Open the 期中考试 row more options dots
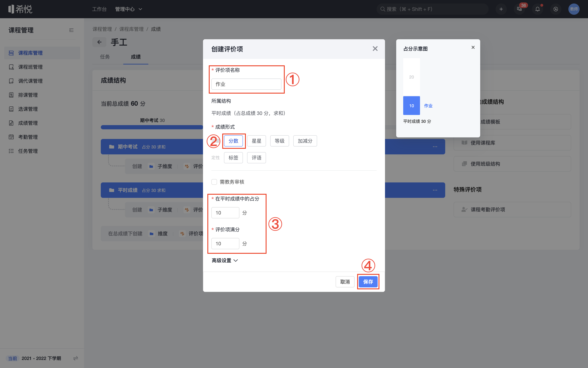Screen dimensions: 588x368 pos(435,147)
